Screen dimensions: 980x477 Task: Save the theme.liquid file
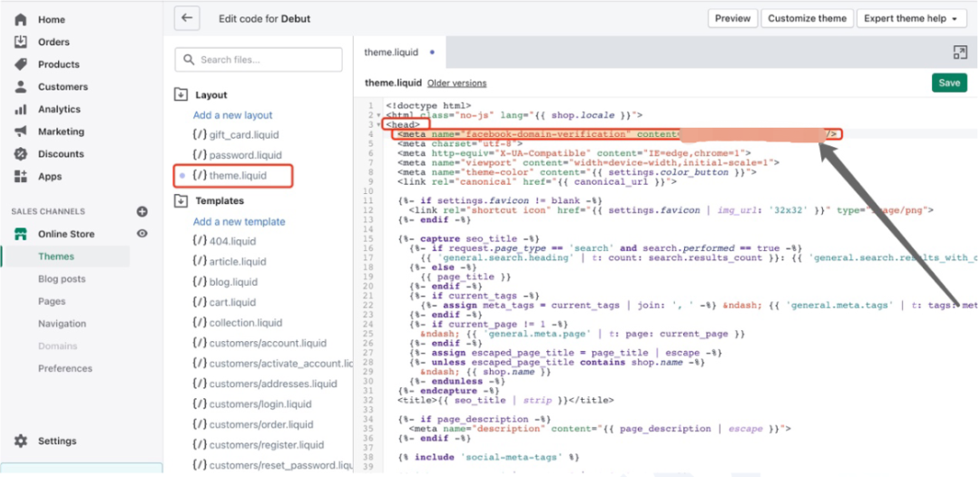click(x=949, y=83)
